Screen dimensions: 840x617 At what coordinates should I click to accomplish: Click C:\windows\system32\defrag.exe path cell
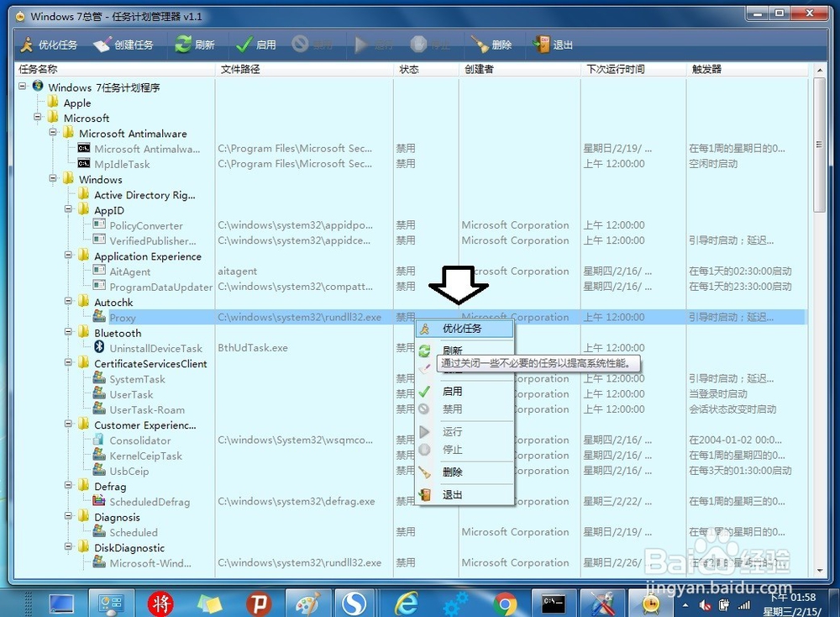pyautogui.click(x=297, y=501)
